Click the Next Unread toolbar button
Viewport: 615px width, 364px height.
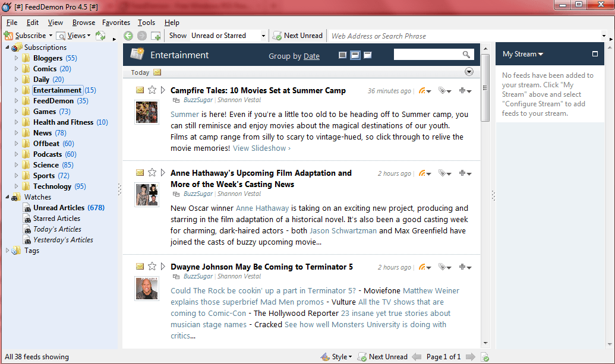click(298, 36)
